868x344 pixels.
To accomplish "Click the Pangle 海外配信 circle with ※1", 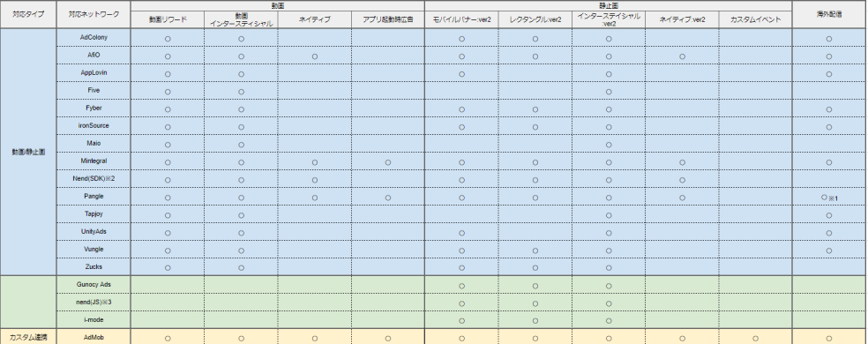I will coord(828,198).
